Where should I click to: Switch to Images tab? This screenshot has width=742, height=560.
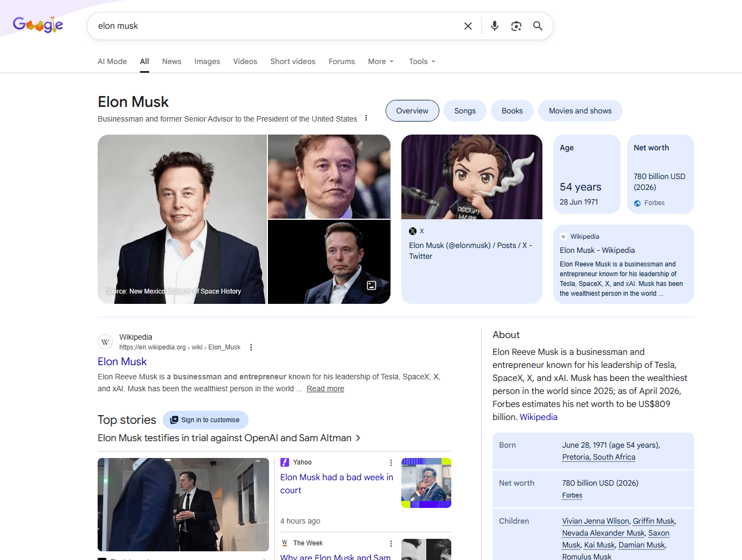(207, 61)
